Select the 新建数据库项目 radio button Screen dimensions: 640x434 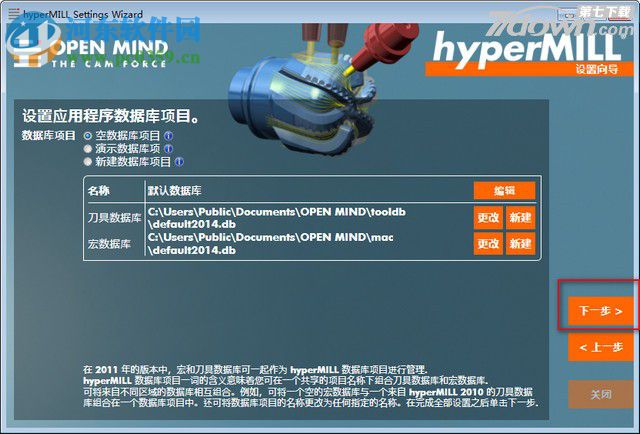click(x=87, y=162)
